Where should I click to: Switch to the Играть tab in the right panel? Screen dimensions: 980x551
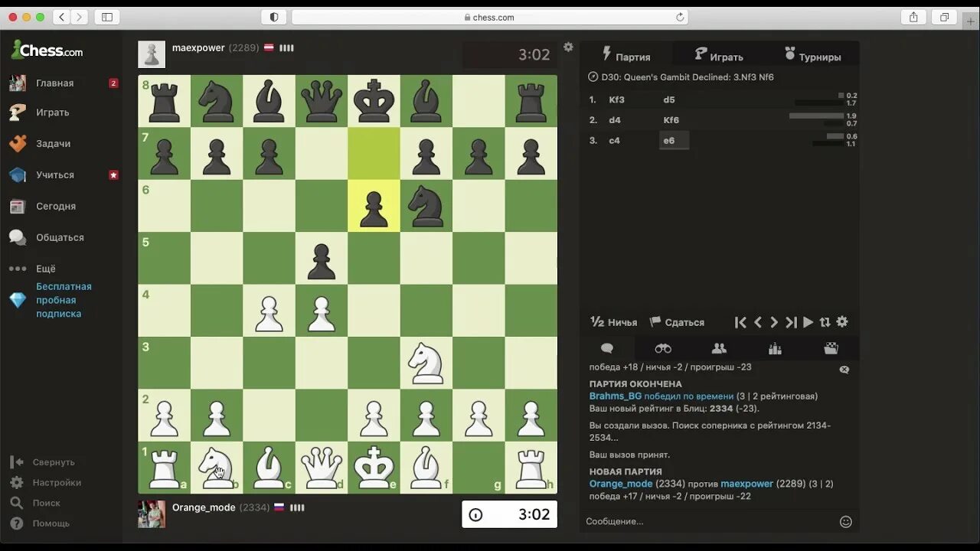[x=719, y=55]
